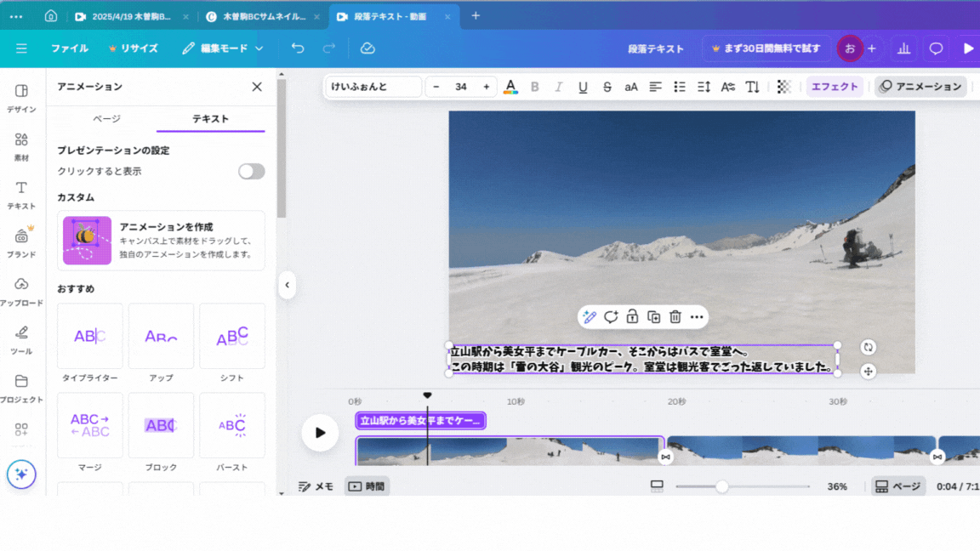Click the bulleted list icon
The image size is (980, 551).
point(680,87)
